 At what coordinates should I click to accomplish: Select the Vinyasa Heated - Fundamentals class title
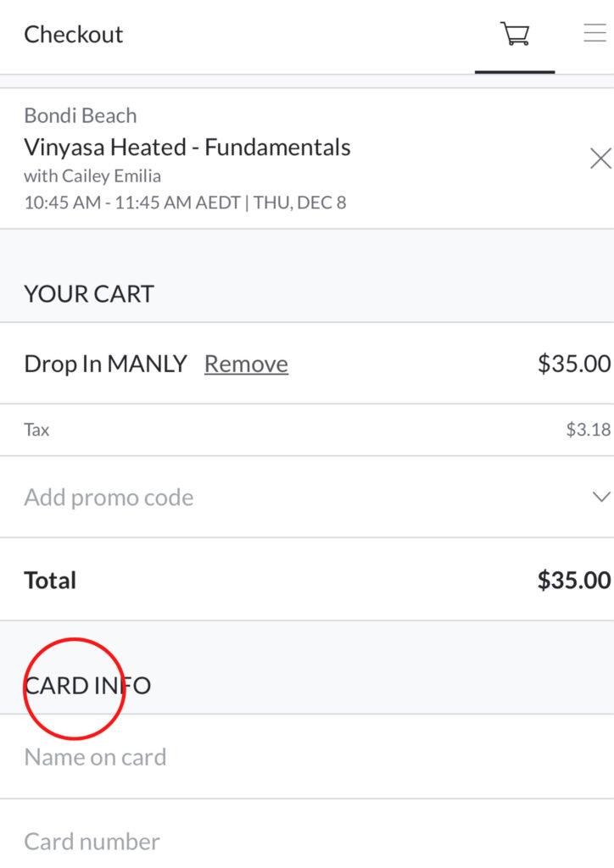pos(187,147)
